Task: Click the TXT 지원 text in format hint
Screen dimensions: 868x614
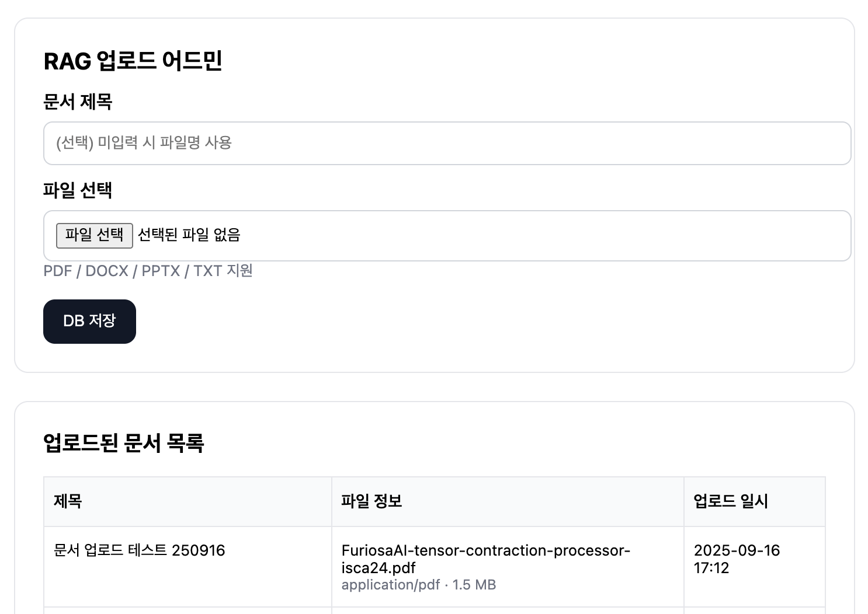Action: 223,271
